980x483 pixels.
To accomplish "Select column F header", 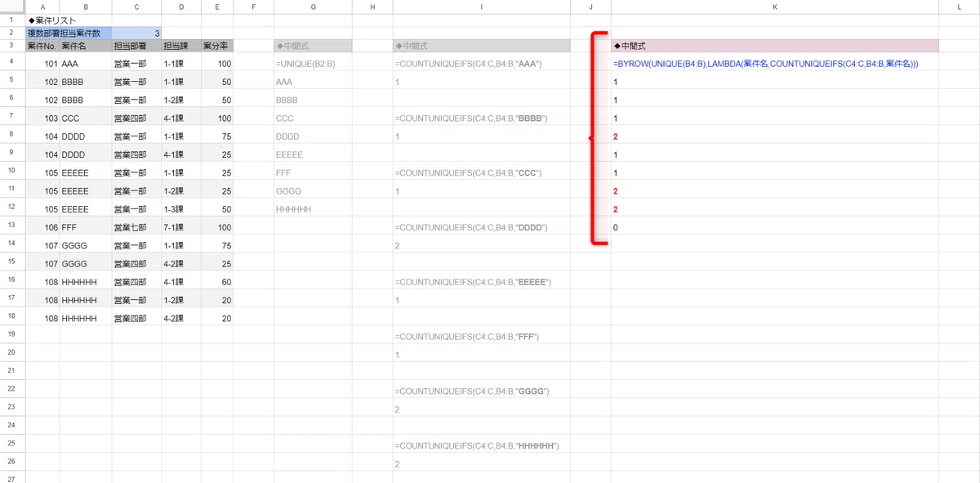I will 254,7.
